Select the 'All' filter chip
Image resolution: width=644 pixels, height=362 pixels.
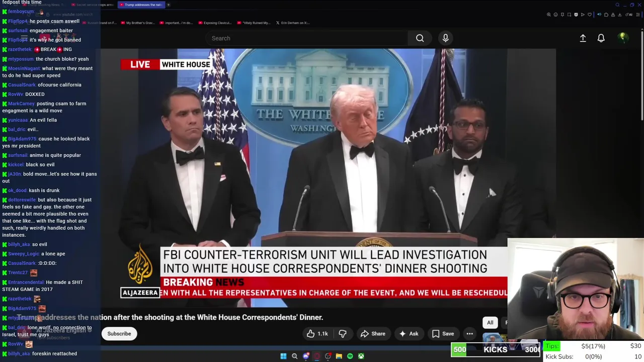[490, 323]
